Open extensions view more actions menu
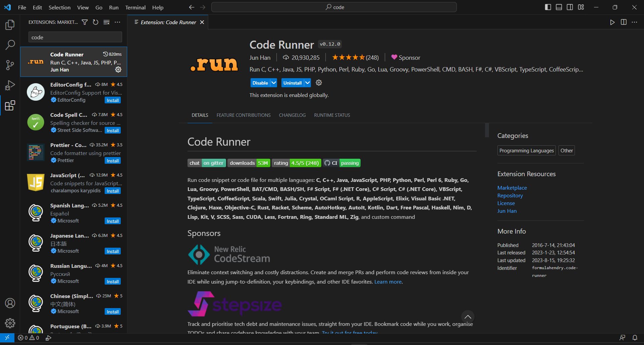The width and height of the screenshot is (644, 345). (x=117, y=22)
